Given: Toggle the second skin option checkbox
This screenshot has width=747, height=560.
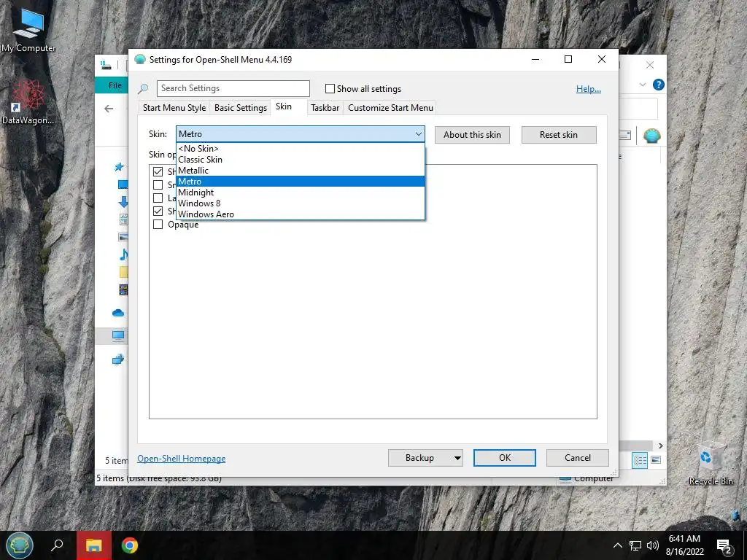Looking at the screenshot, I should tap(158, 184).
